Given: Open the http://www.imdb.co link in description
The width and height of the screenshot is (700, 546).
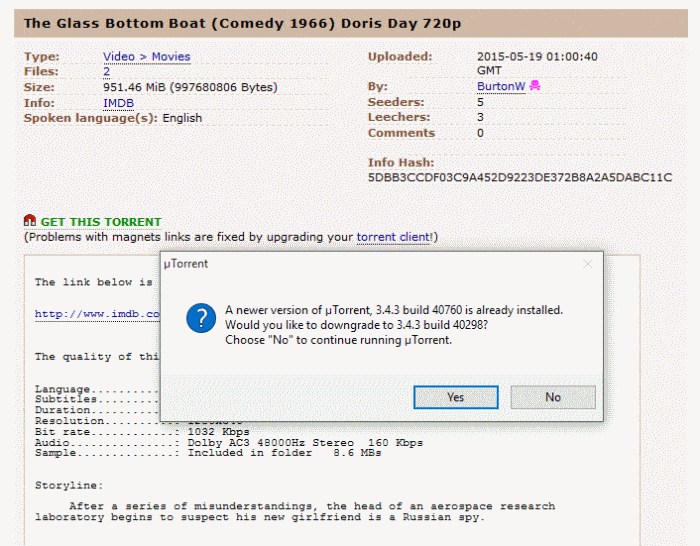Looking at the screenshot, I should (97, 314).
